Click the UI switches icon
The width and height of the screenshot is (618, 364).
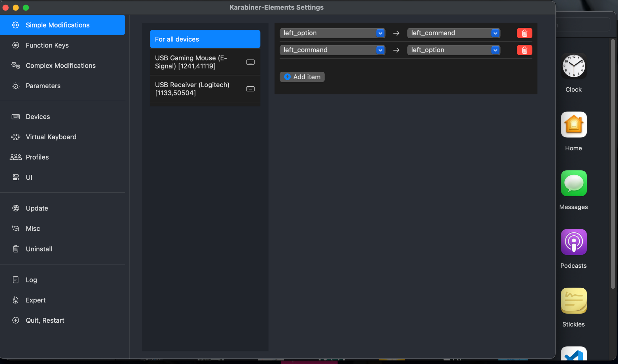click(x=15, y=177)
